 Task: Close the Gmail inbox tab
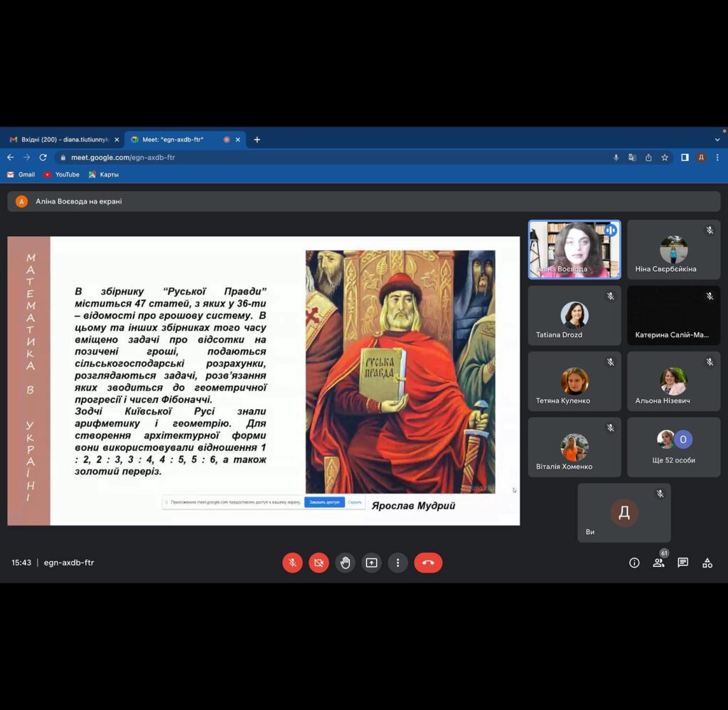point(117,139)
